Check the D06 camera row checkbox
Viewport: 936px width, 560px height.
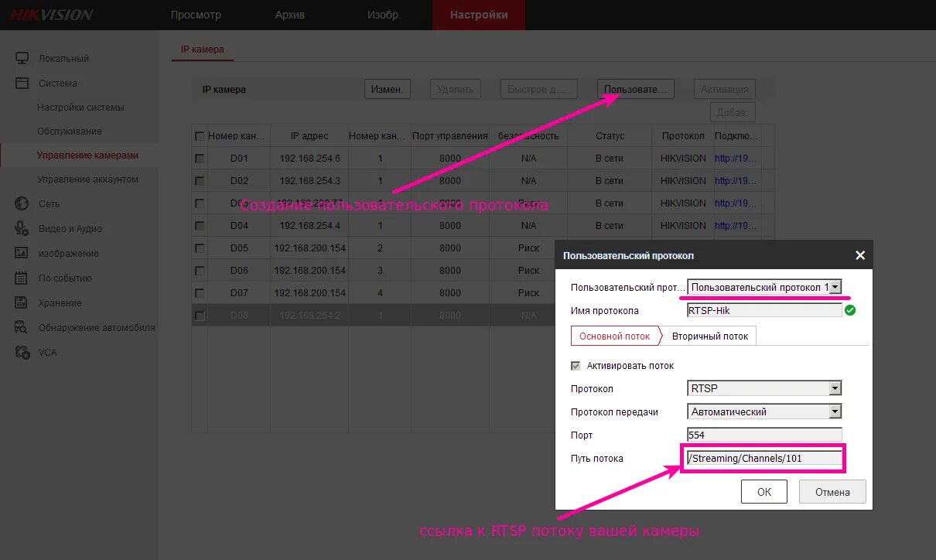(200, 271)
